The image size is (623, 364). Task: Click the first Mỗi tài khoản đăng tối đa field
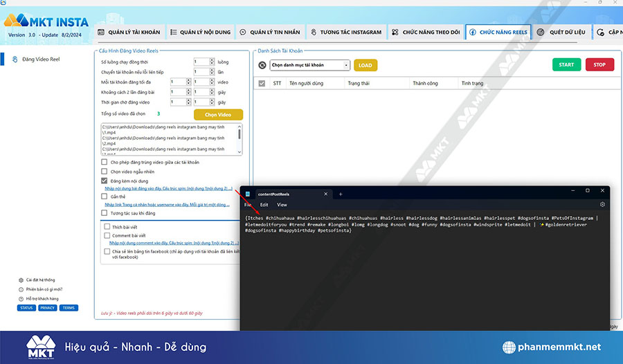click(x=178, y=82)
